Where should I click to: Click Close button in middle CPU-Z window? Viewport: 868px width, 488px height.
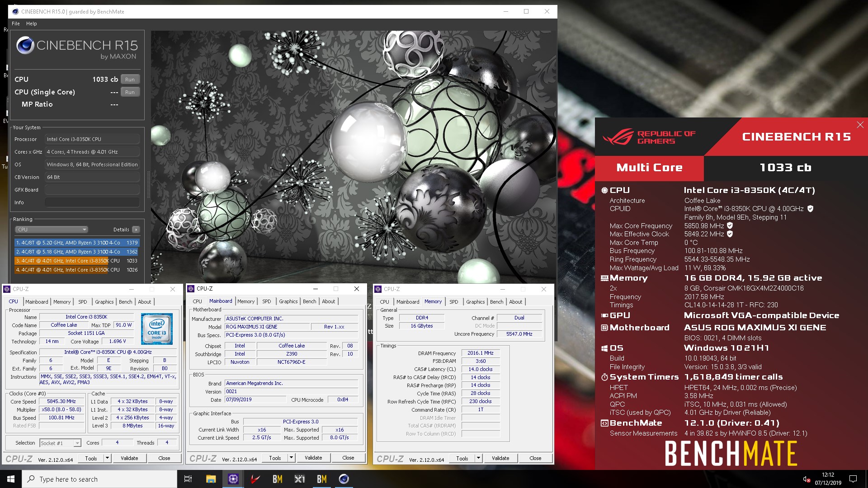tap(348, 458)
